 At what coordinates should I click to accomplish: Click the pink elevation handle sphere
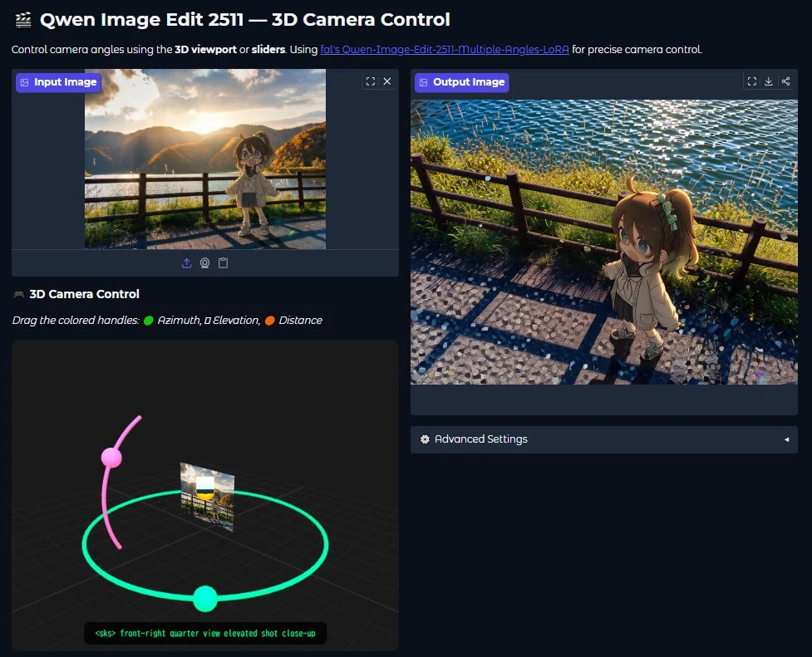click(111, 458)
